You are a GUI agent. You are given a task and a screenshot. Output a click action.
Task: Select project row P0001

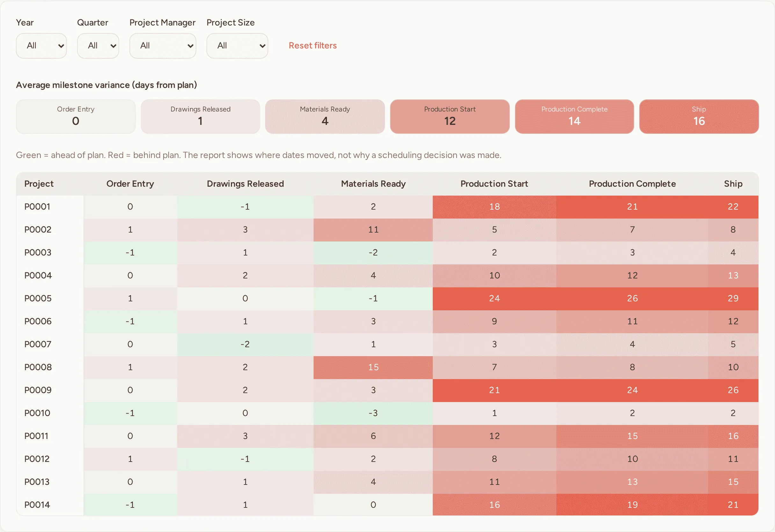pyautogui.click(x=387, y=207)
